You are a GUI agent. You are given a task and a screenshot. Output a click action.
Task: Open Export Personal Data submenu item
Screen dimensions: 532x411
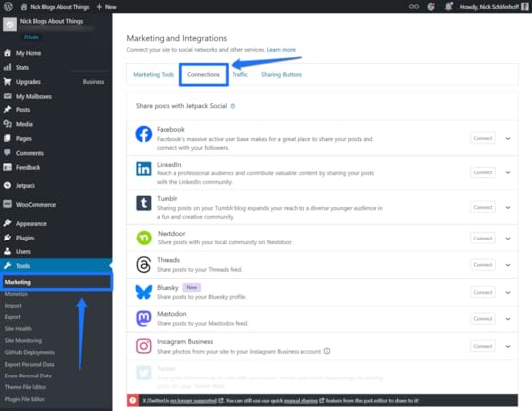[x=30, y=364]
